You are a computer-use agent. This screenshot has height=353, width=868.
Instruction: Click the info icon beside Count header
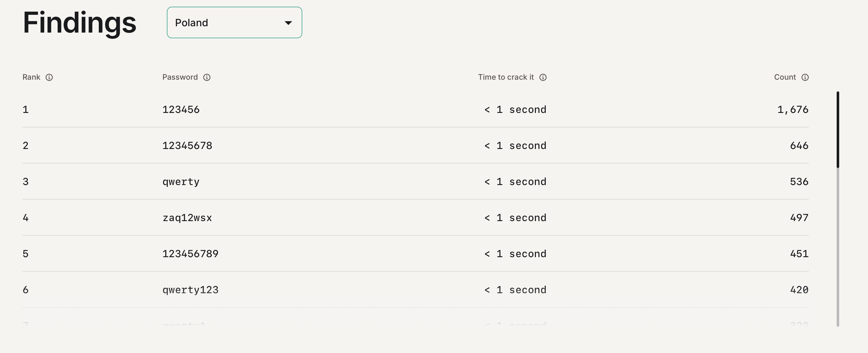(805, 77)
